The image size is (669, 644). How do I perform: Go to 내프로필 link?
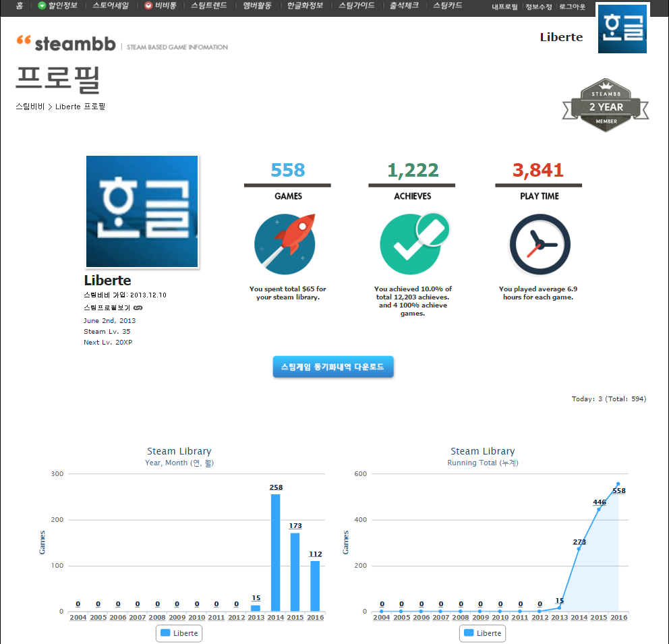coord(504,7)
